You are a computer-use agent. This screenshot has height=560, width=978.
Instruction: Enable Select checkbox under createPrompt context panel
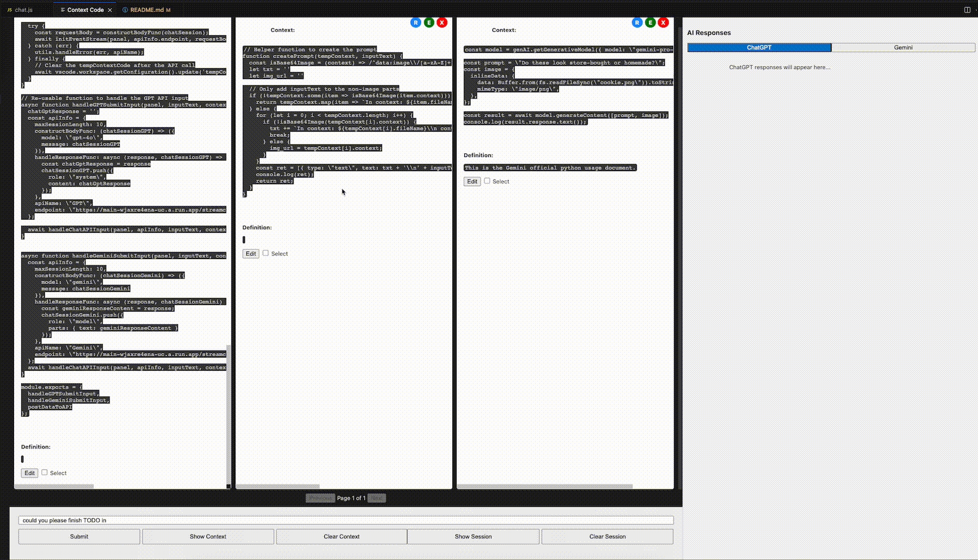(x=266, y=253)
